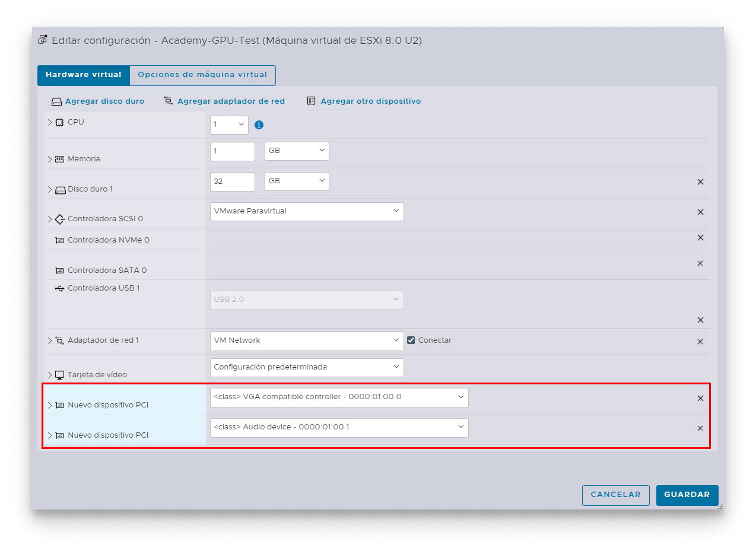756x548 pixels.
Task: Switch to Opciones de máquina virtual tab
Action: pyautogui.click(x=202, y=75)
